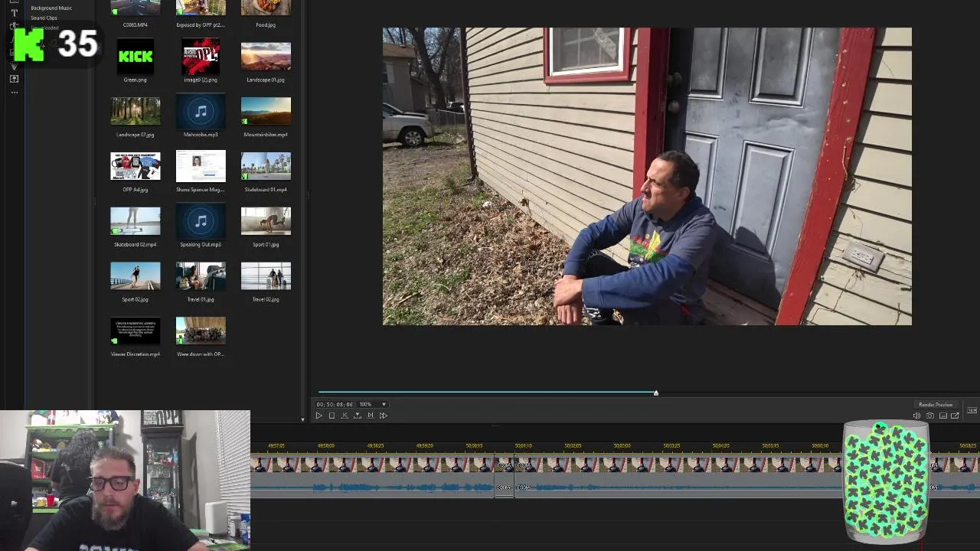Open the icon above the ellipsis in sidebar
This screenshot has height=551, width=980.
coord(14,79)
